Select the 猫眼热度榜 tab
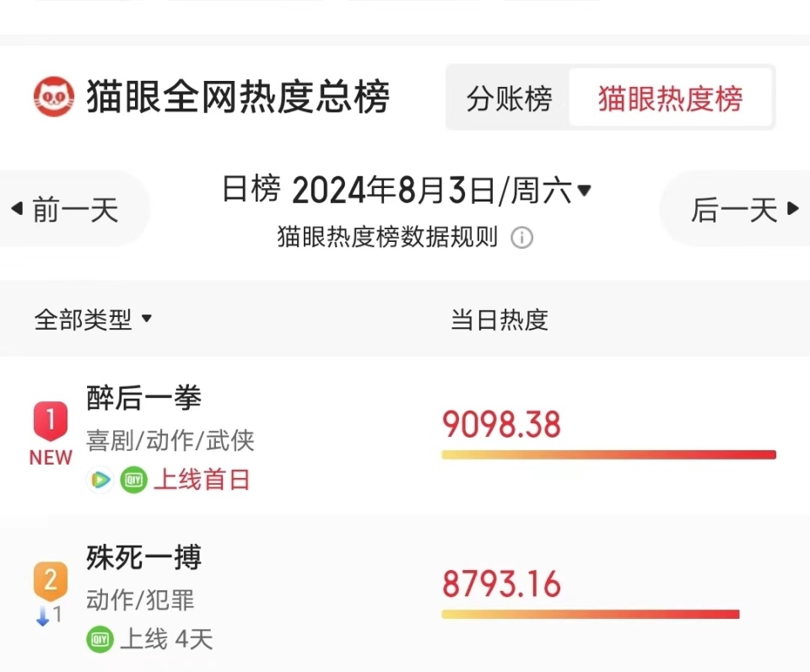This screenshot has width=810, height=672. pyautogui.click(x=671, y=98)
